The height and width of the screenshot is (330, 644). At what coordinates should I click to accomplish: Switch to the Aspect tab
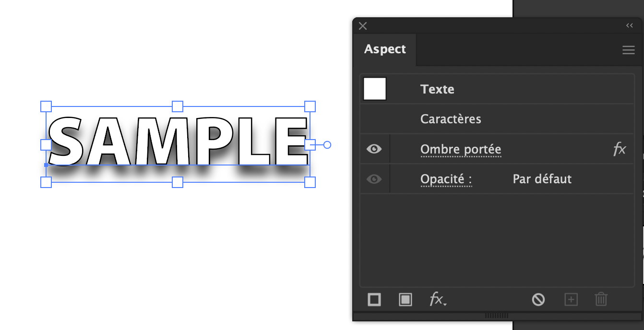pos(385,49)
